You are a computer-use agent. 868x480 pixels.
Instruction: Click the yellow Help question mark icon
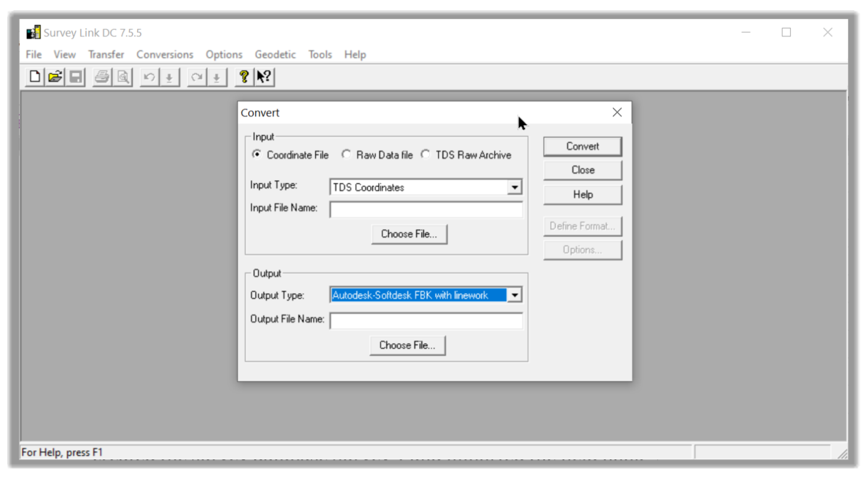[243, 77]
